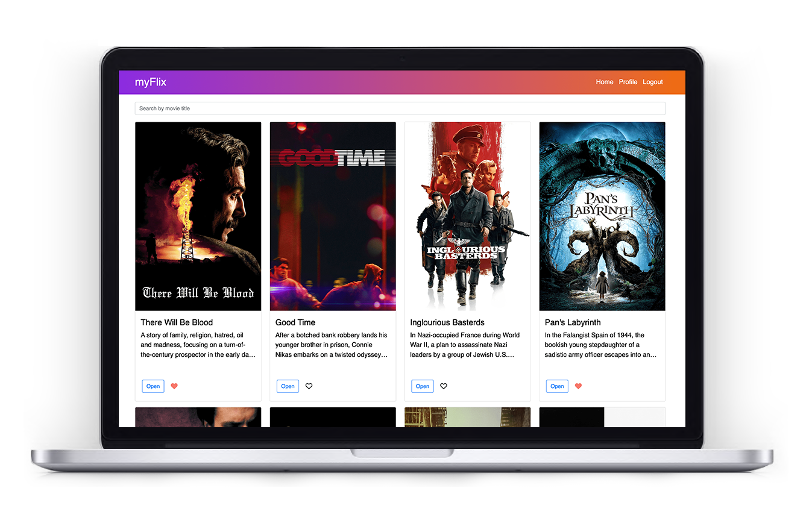Image resolution: width=812 pixels, height=526 pixels.
Task: Unfavorite There Will Be Blood heart icon
Action: 174,386
